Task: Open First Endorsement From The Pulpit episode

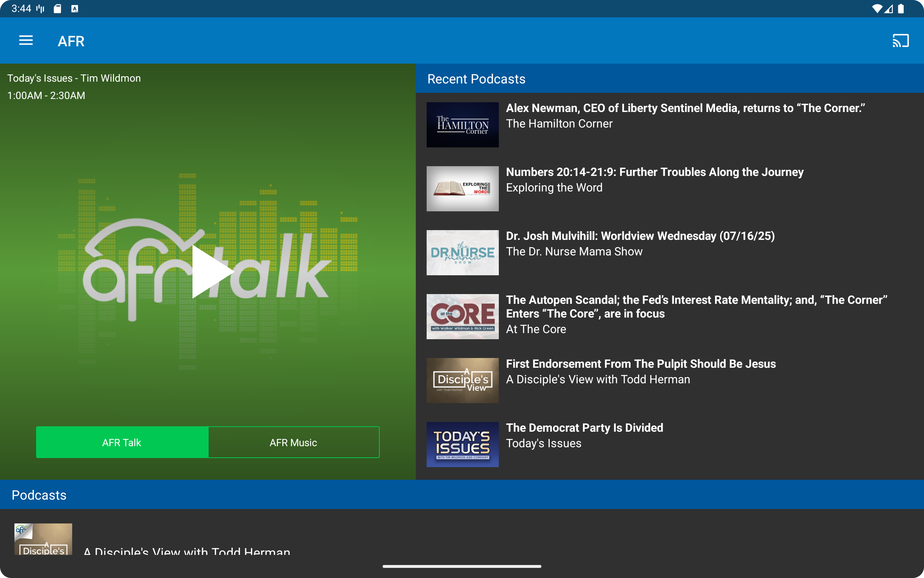Action: (x=641, y=364)
